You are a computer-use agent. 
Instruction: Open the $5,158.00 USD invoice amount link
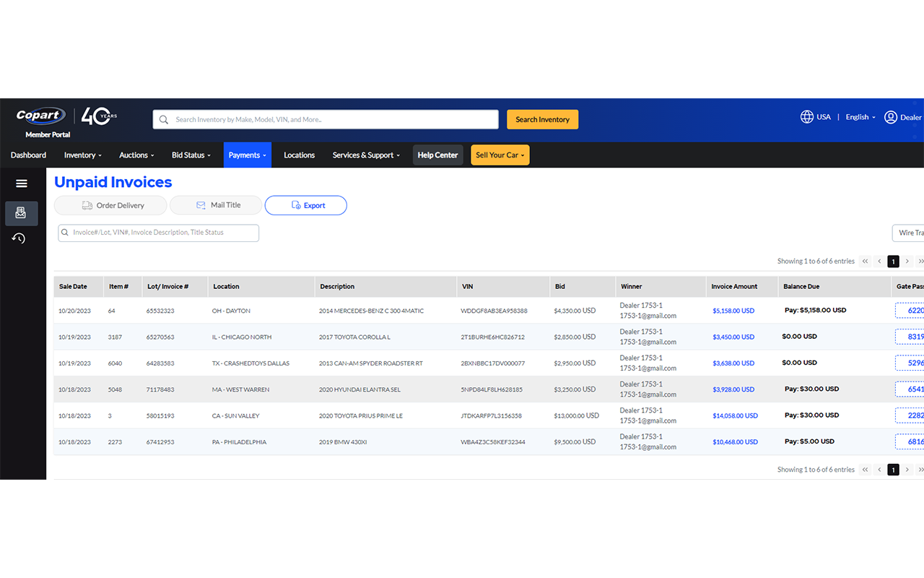(x=733, y=311)
